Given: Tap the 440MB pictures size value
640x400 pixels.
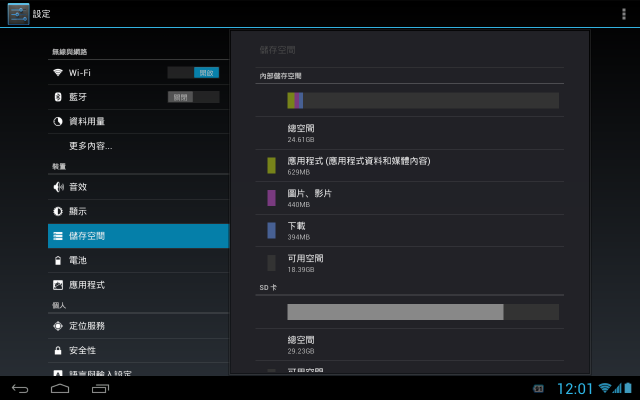Looking at the screenshot, I should pos(299,204).
